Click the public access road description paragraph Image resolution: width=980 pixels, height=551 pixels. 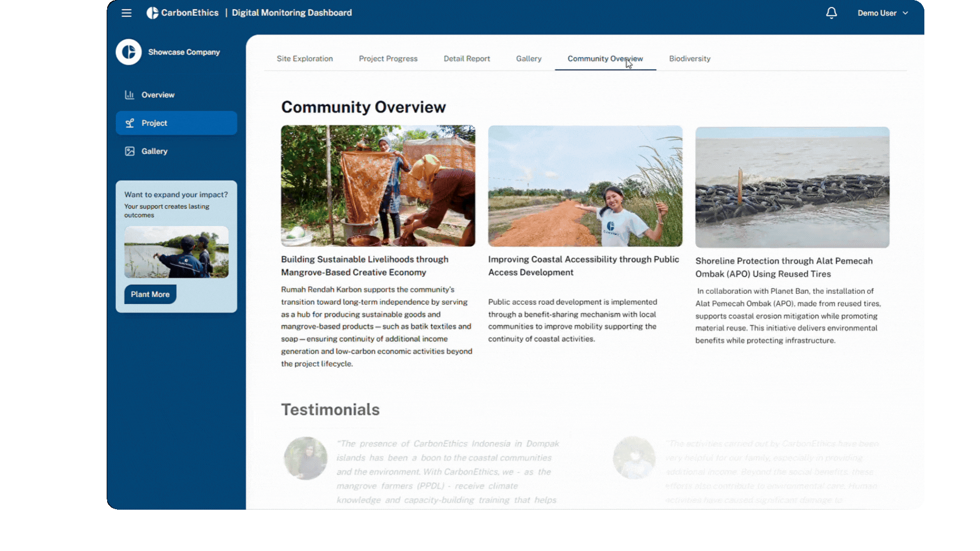[x=573, y=320]
